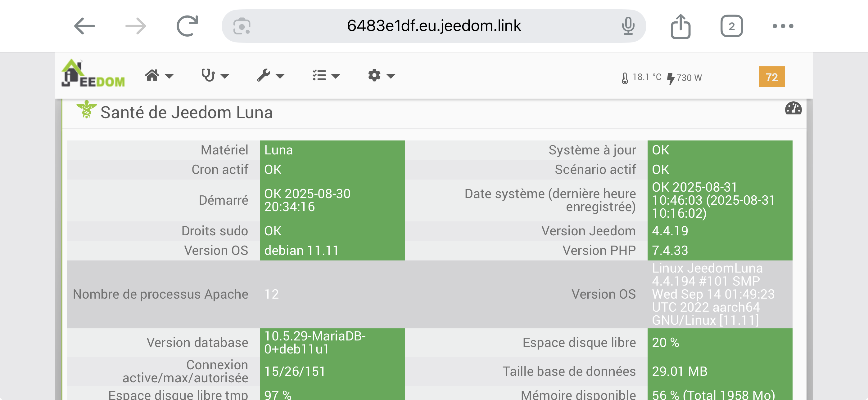The image size is (868, 400).
Task: Go forward in browser history
Action: point(135,26)
